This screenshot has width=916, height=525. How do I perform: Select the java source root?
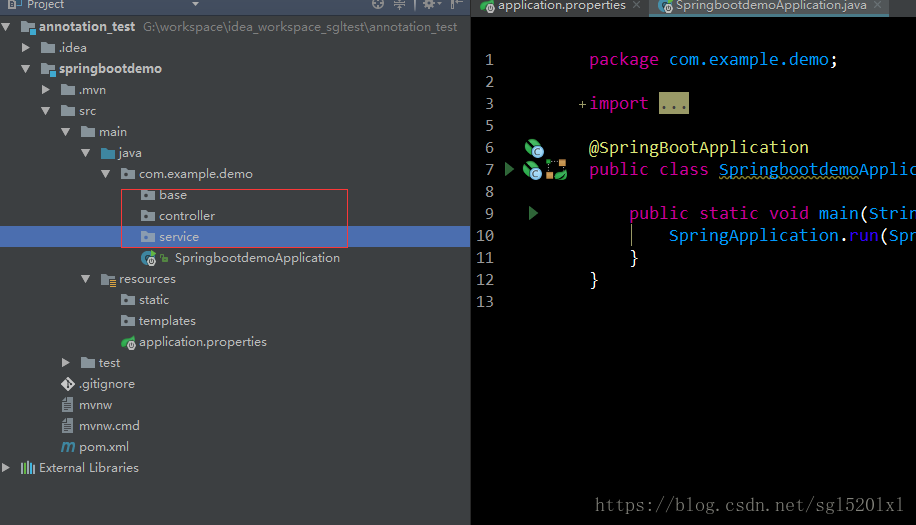click(x=129, y=152)
